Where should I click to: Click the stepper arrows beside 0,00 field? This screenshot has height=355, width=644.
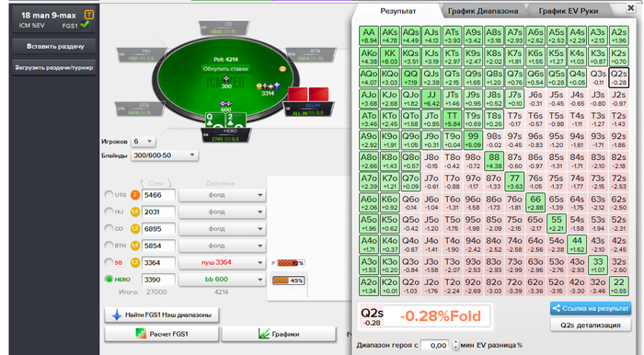pos(455,345)
